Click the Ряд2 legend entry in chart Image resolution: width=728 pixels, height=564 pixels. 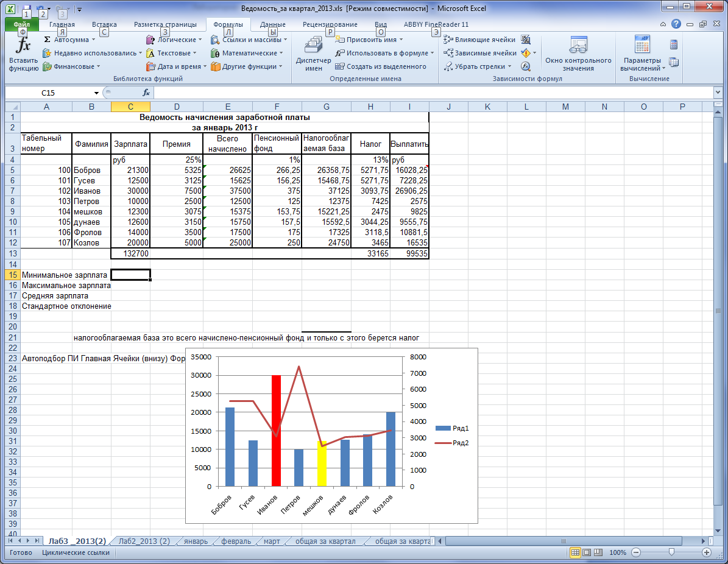(x=453, y=443)
